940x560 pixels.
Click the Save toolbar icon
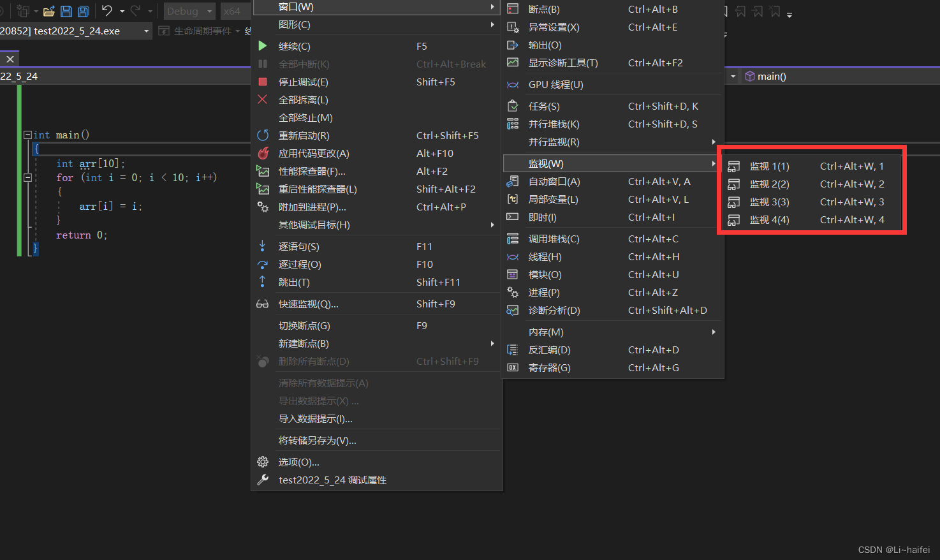(66, 11)
